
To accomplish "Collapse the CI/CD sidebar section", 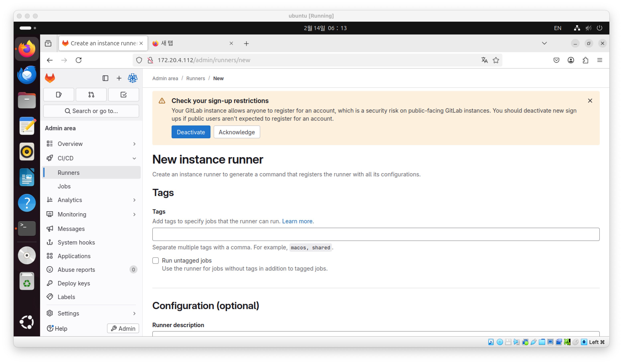I will 91,158.
